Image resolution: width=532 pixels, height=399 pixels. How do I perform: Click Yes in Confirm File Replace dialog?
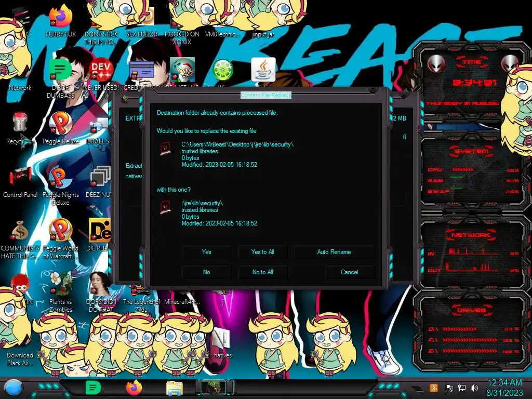pyautogui.click(x=206, y=252)
